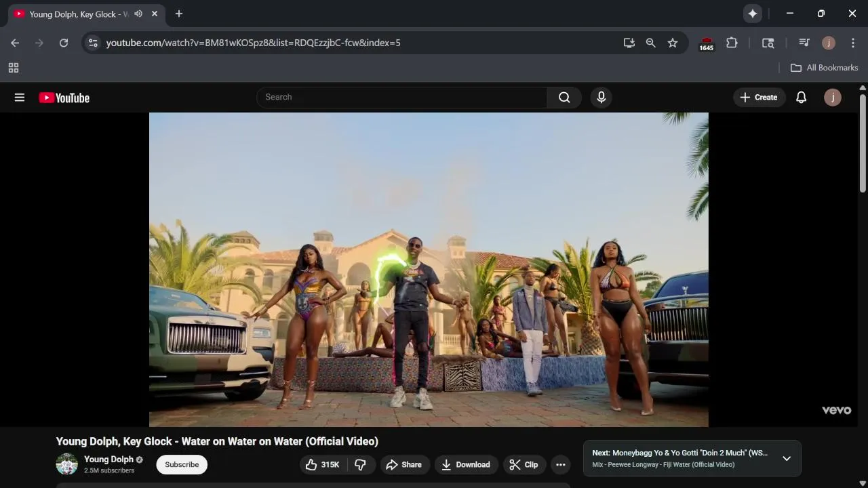The width and height of the screenshot is (868, 488).
Task: Click the scrollbar up arrow
Action: click(863, 87)
